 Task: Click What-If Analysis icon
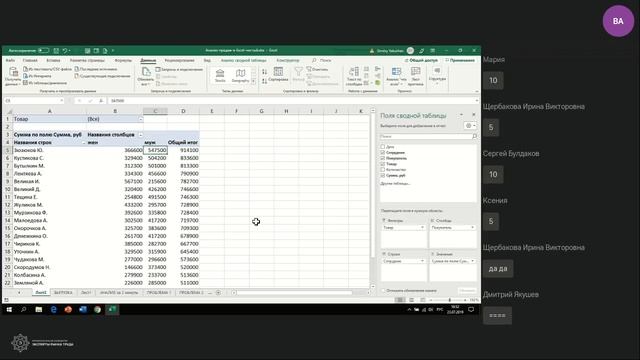tap(396, 72)
